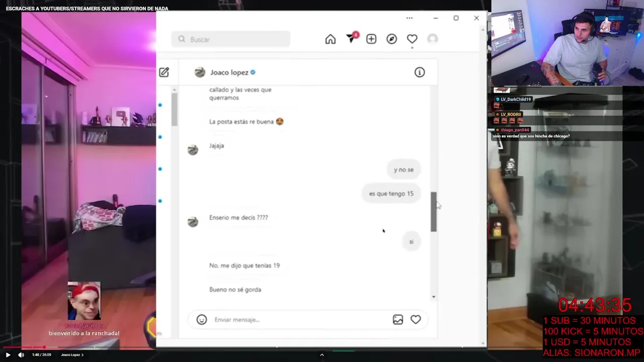Screen dimensions: 644x362
Task: Attach a photo with the image icon
Action: click(x=398, y=319)
